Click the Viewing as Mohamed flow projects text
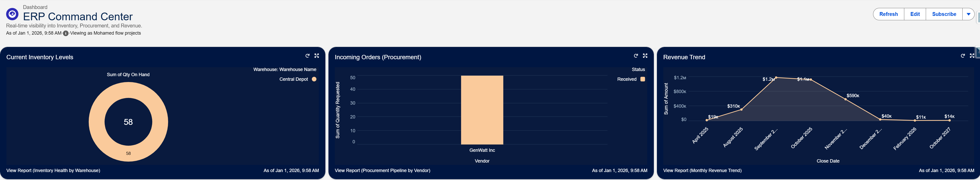Viewport: 980px width, 180px height. click(x=105, y=33)
